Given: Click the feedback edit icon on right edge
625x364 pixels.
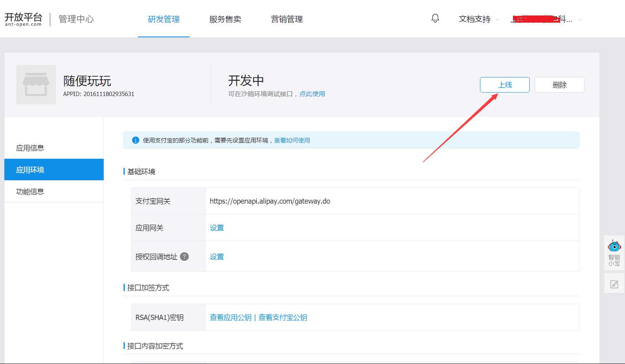Looking at the screenshot, I should coord(614,284).
